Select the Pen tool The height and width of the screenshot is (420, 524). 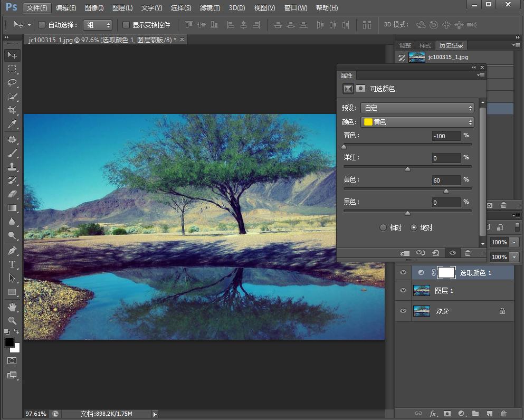point(12,250)
